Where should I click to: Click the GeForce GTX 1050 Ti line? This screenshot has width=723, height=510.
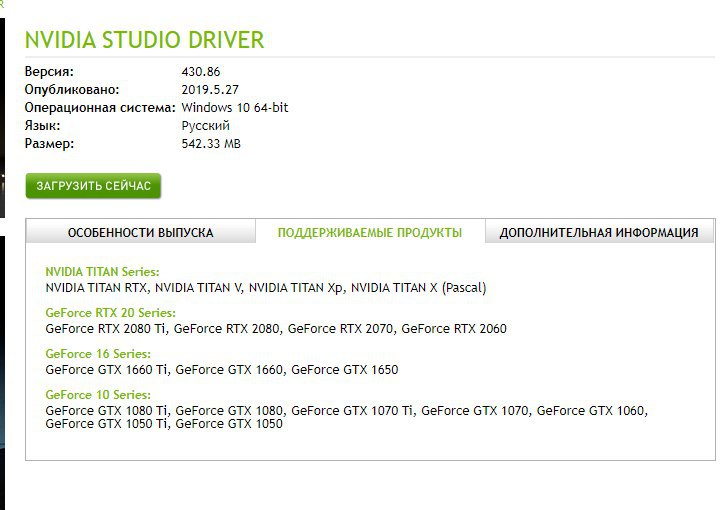[x=164, y=424]
